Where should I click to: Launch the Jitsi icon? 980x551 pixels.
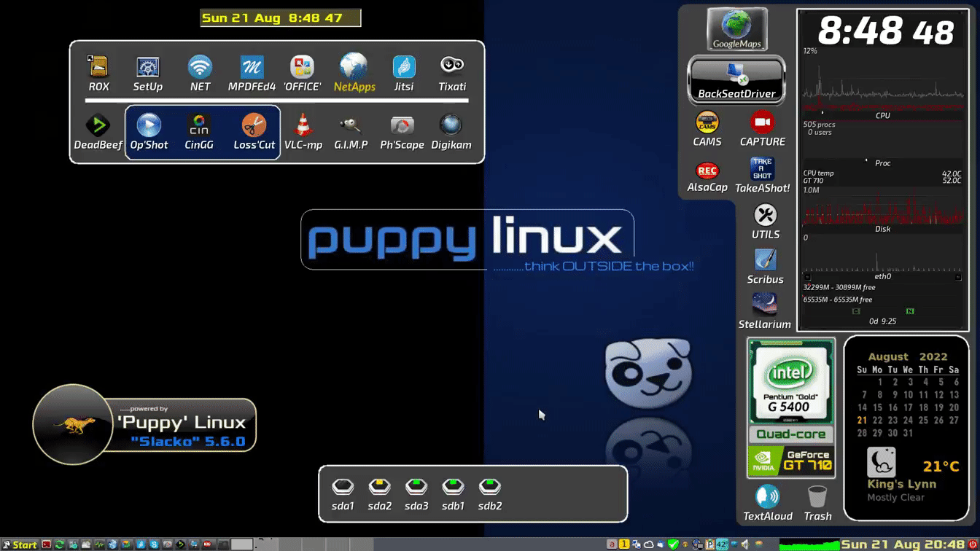[x=404, y=74]
